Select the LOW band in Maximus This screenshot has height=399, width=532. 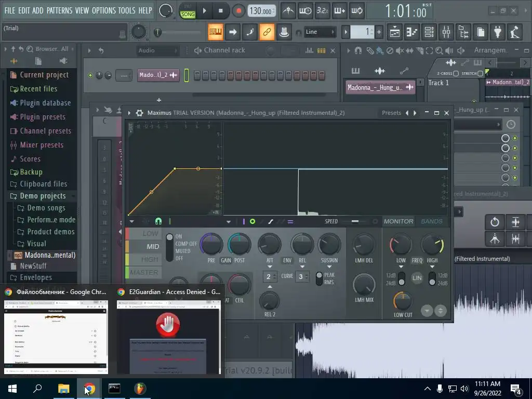pos(144,233)
